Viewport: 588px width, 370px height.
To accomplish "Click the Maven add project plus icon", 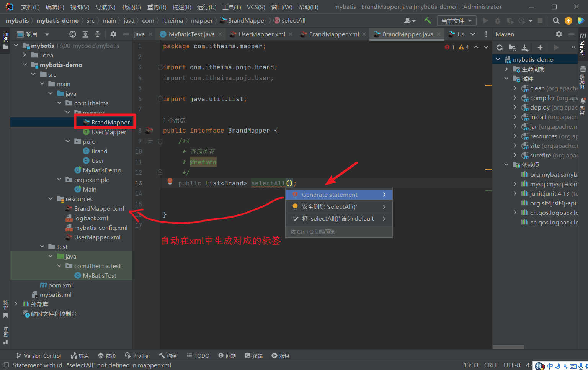I will tap(540, 47).
